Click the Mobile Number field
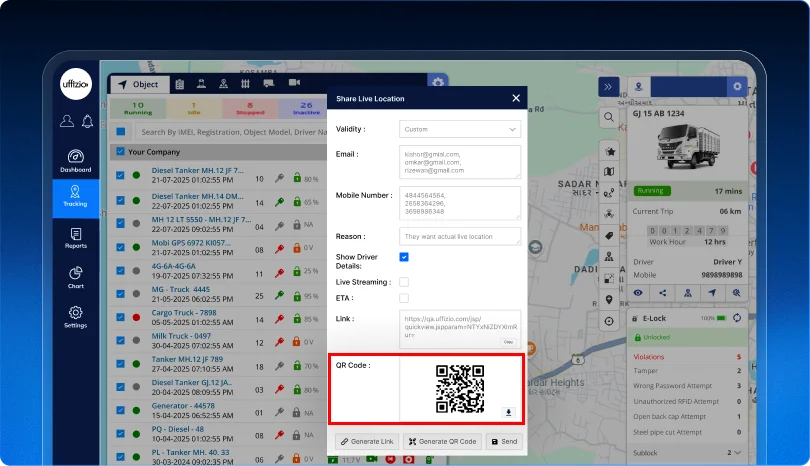Screen dimensions: 810x466 (460, 203)
